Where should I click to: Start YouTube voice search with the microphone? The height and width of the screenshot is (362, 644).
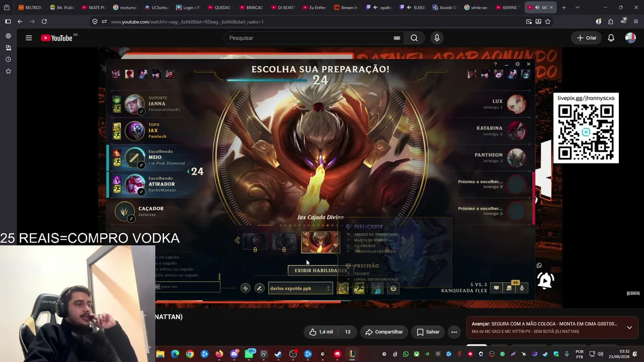437,38
